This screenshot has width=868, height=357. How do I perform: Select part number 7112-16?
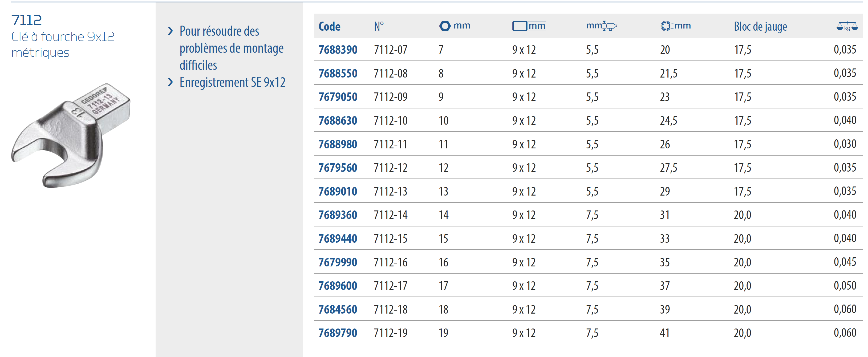pyautogui.click(x=391, y=262)
